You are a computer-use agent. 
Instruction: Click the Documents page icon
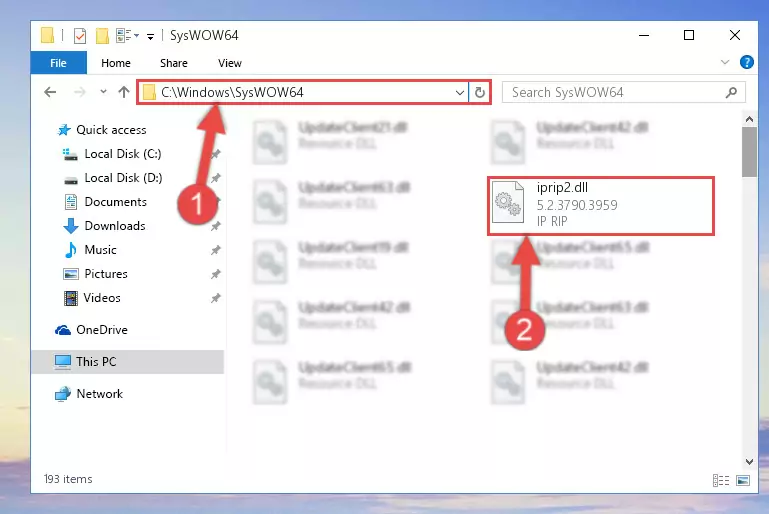71,202
